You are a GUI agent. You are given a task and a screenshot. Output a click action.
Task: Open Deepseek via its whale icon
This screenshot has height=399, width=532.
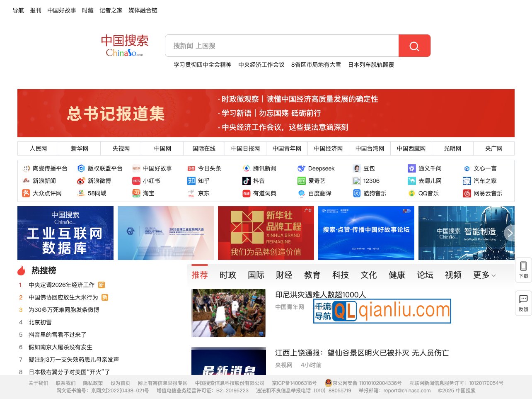click(x=301, y=168)
